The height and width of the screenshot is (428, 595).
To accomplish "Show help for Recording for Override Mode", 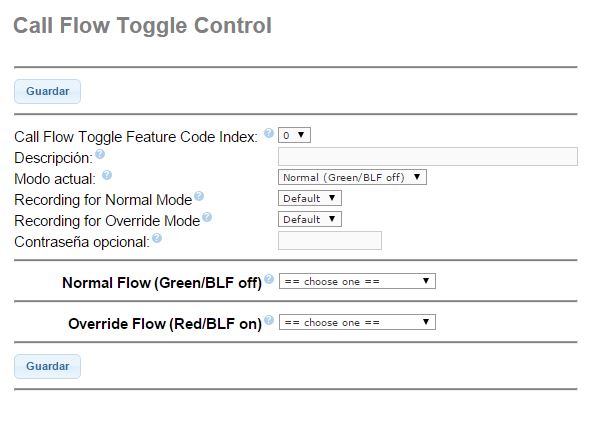I will (x=207, y=217).
